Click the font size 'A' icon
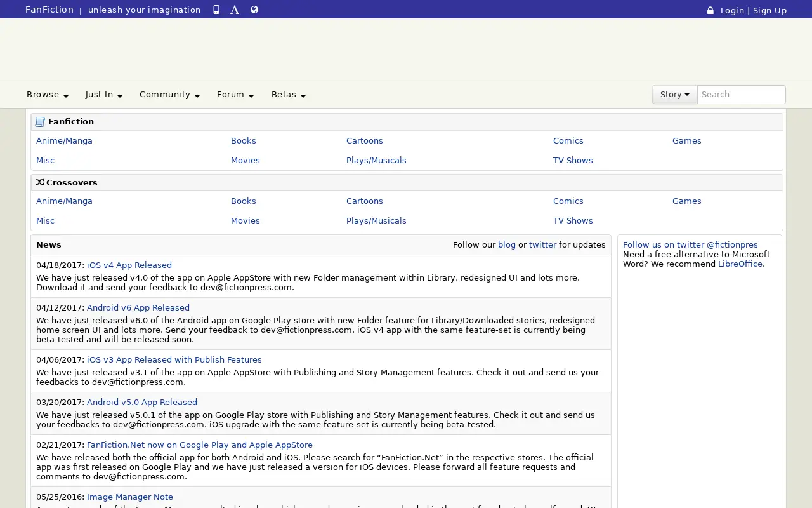 pos(235,10)
